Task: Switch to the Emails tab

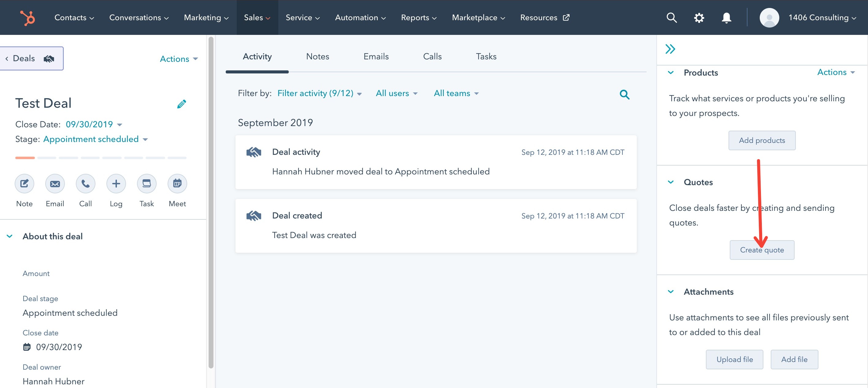Action: coord(376,57)
